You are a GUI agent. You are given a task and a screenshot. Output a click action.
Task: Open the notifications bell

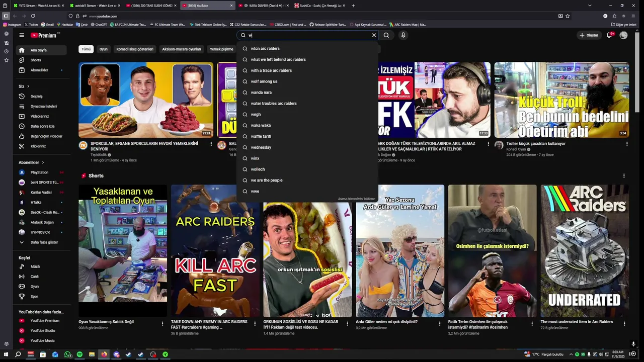(x=609, y=35)
